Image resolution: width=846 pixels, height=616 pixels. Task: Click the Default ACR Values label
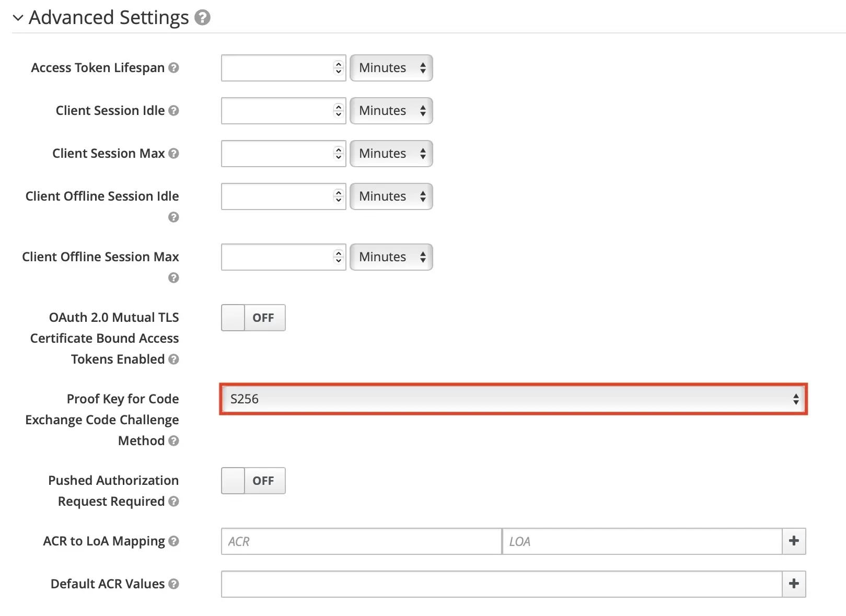pyautogui.click(x=108, y=584)
